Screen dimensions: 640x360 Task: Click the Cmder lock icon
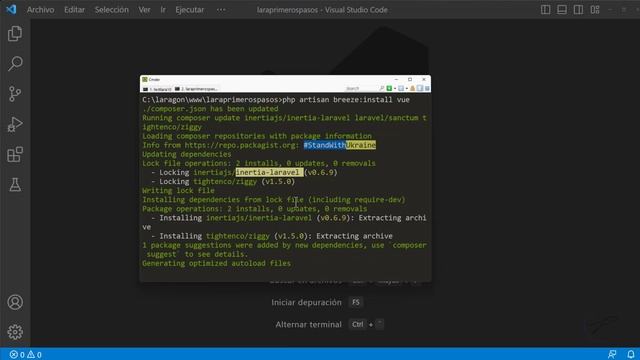[413, 89]
